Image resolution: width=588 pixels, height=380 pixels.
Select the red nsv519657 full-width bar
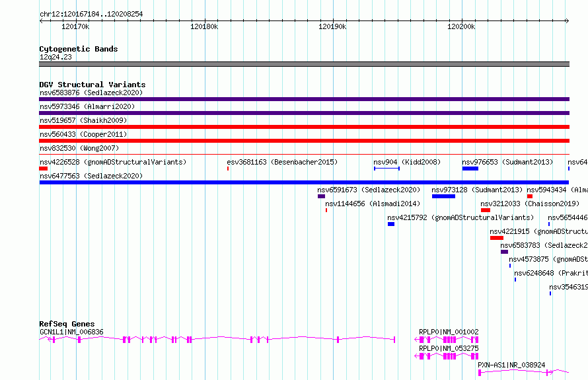pyautogui.click(x=304, y=127)
